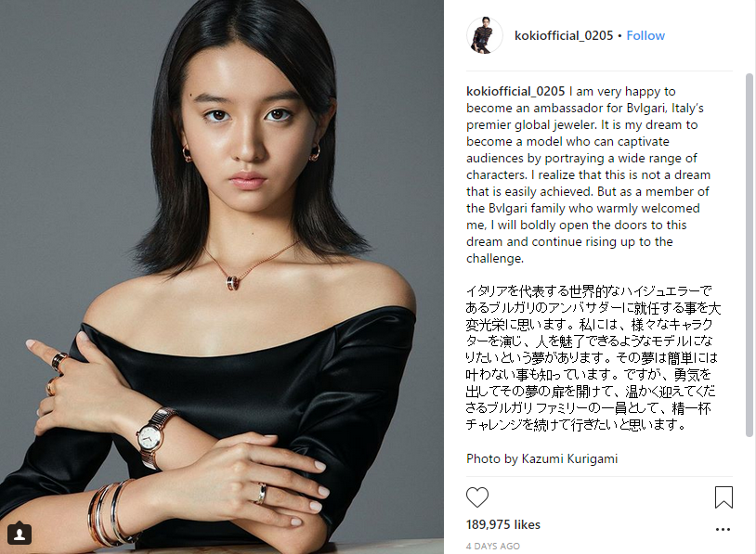756x554 pixels.
Task: Open the kokiofficial_0205 profile picture
Action: coord(485,35)
